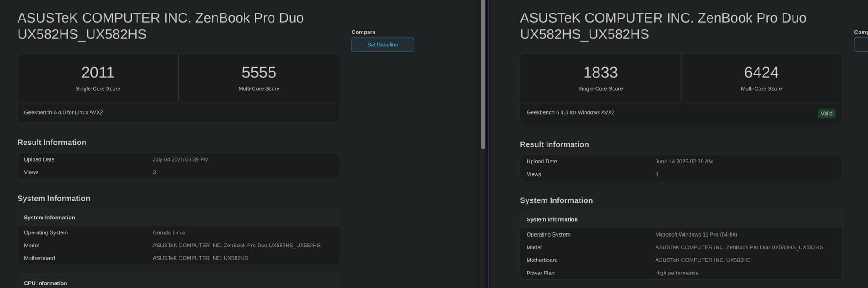Image resolution: width=868 pixels, height=288 pixels.
Task: Click the Views count of 3
Action: [154, 172]
